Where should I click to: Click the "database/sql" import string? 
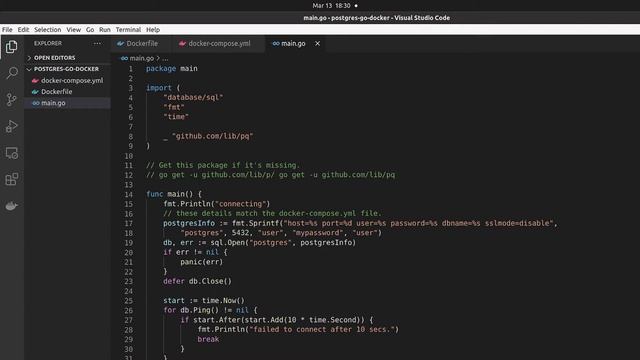[193, 97]
